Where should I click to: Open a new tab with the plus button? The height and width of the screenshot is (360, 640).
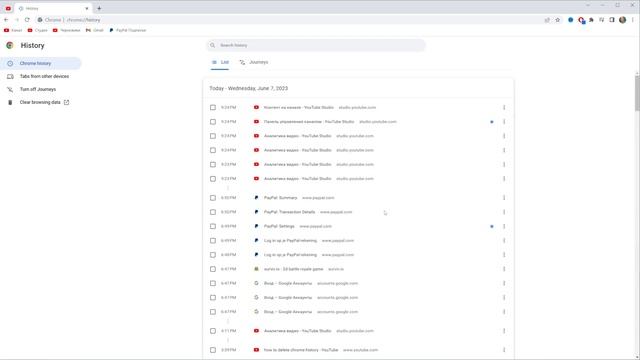point(99,8)
